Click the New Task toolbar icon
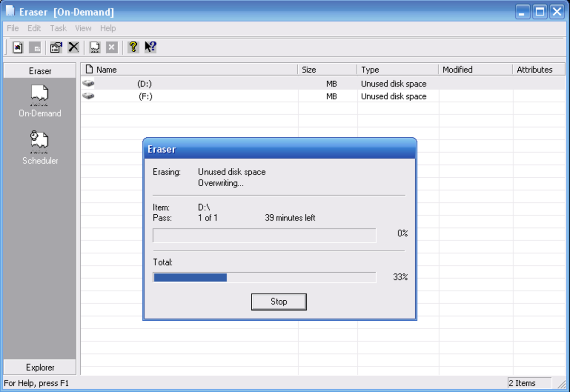This screenshot has width=570, height=392. 18,48
